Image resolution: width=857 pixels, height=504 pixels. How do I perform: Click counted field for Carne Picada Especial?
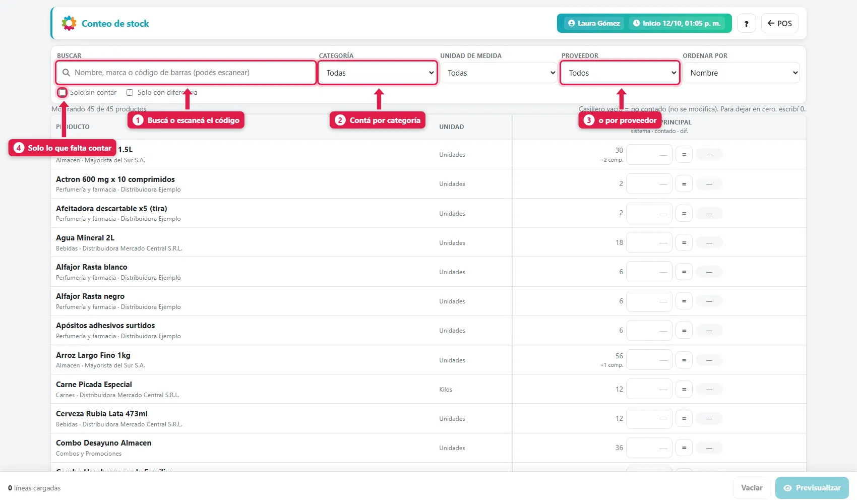(x=649, y=389)
